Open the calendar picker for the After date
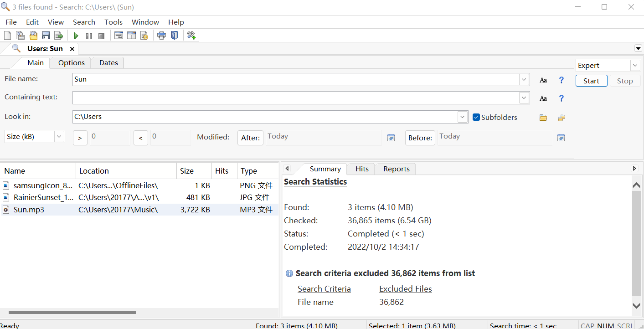Screen dimensions: 644x329 coord(391,138)
